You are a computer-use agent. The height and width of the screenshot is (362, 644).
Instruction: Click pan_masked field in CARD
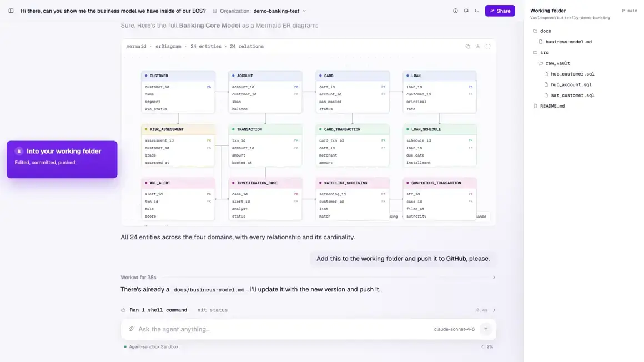330,102
